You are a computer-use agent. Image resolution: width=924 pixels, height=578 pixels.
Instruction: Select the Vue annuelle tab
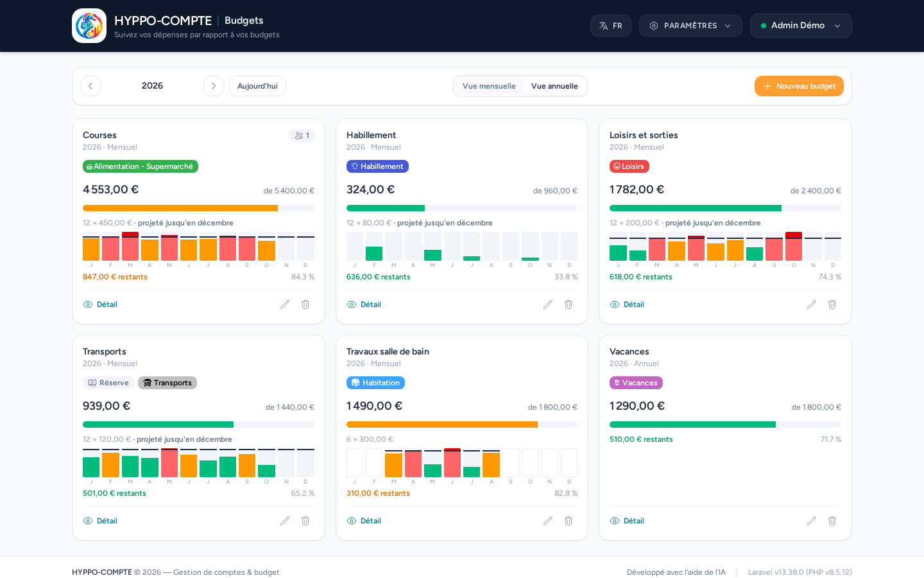point(554,86)
